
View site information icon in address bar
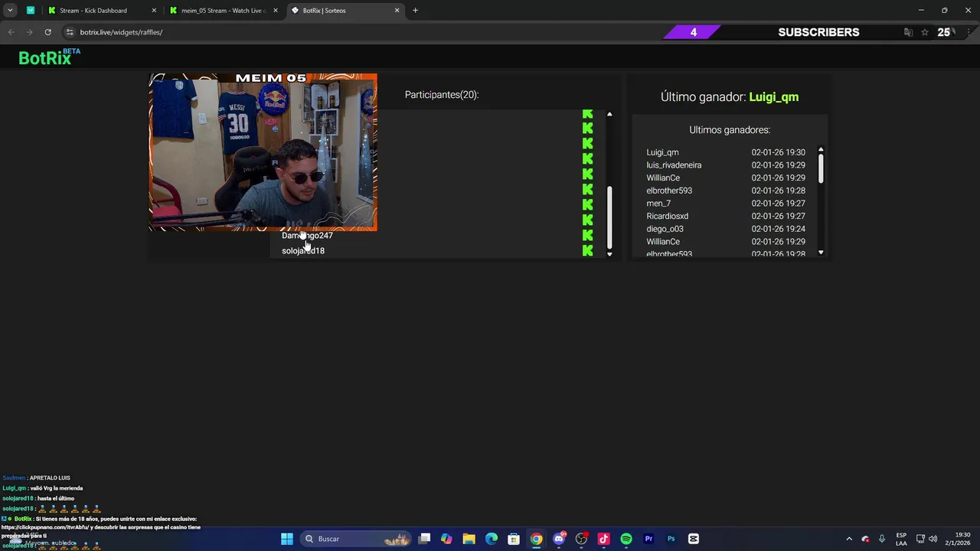click(70, 32)
